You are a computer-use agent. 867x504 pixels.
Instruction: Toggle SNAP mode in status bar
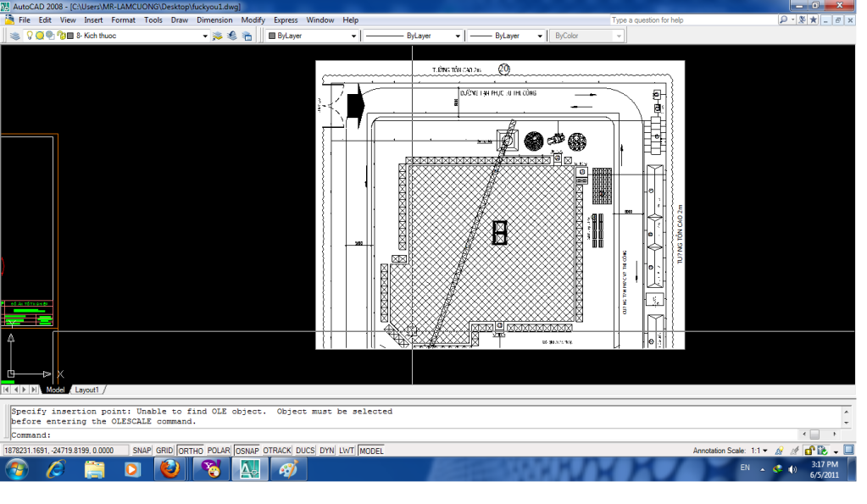point(142,451)
